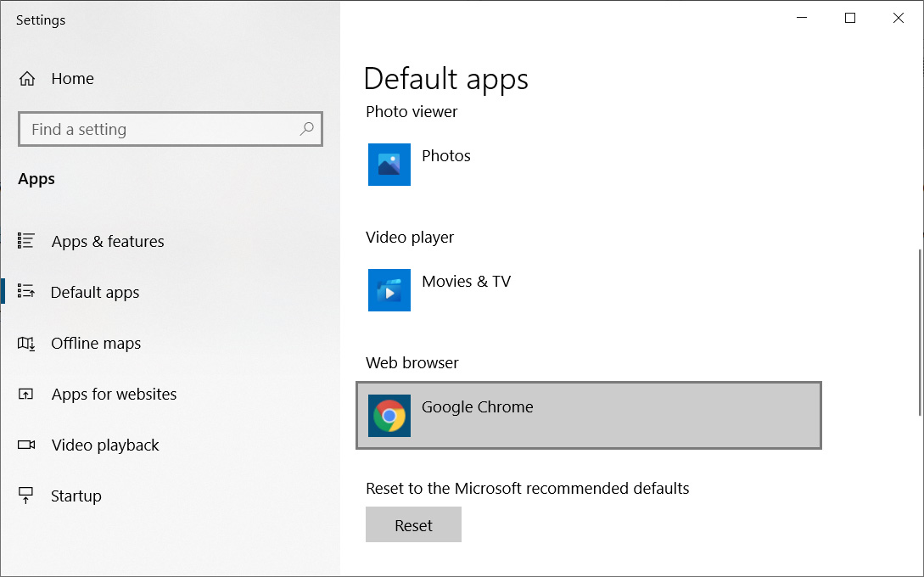The width and height of the screenshot is (924, 577).
Task: Click the Google Chrome icon
Action: coord(389,416)
